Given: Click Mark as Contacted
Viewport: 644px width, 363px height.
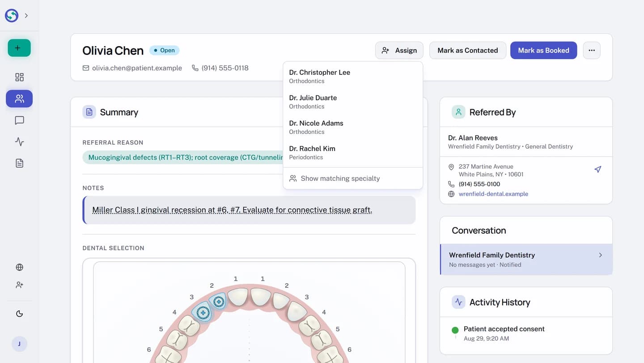Looking at the screenshot, I should pos(468,51).
